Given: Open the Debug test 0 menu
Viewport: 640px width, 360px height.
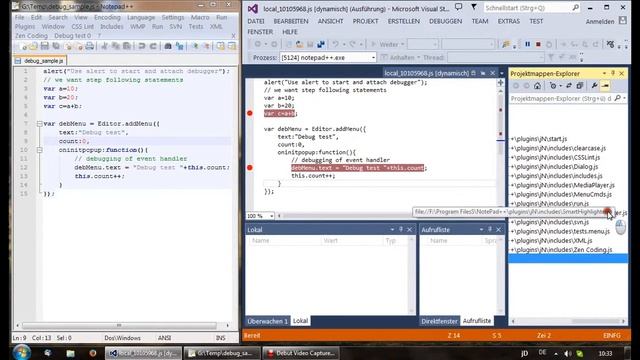Looking at the screenshot, I should point(73,36).
